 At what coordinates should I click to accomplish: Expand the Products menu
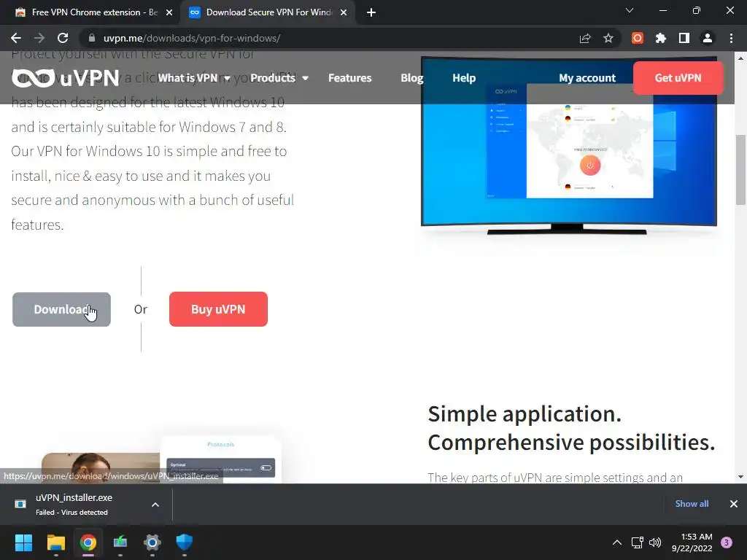click(x=279, y=78)
